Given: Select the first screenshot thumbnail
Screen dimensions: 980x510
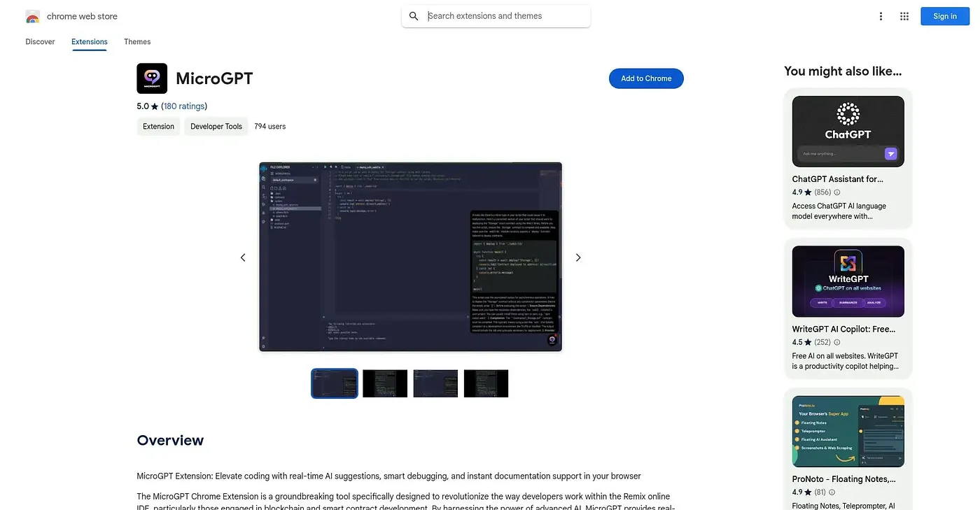Looking at the screenshot, I should click(335, 383).
